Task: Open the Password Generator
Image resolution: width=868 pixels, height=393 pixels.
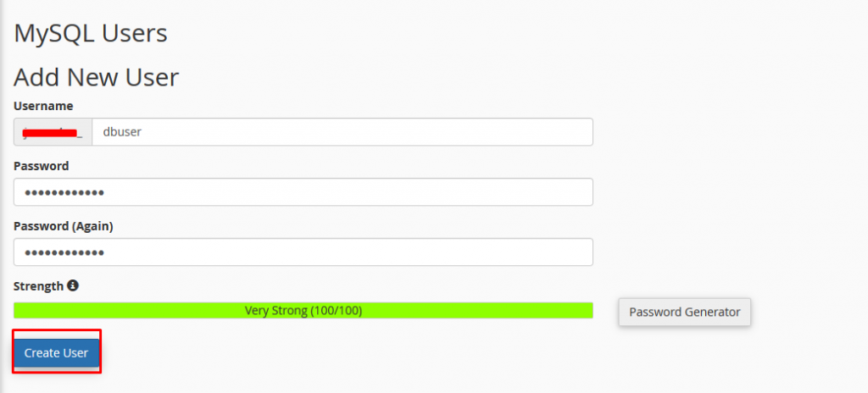Action: click(x=684, y=312)
